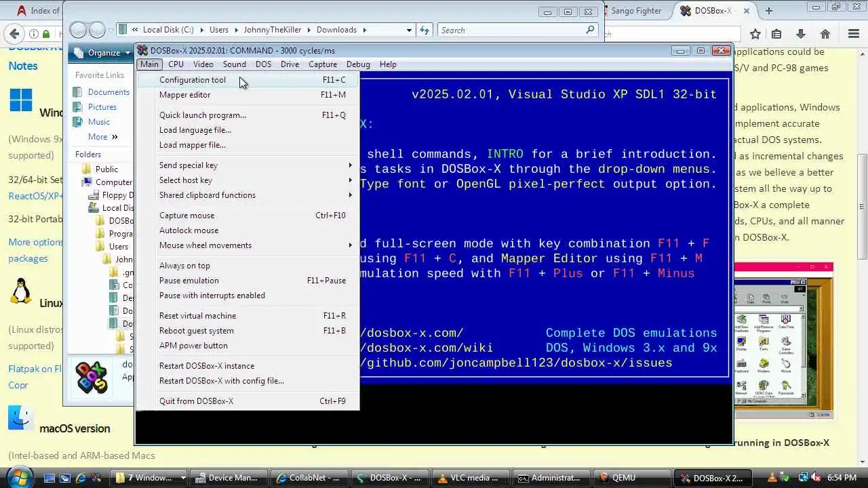Open Explorer address bar history dropdown
868x488 pixels.
[x=409, y=30]
